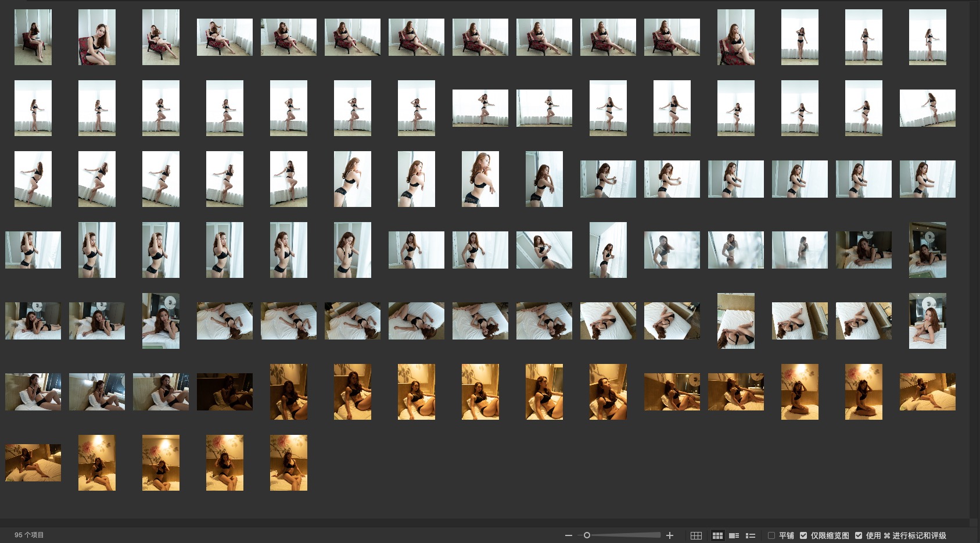Select the last thumbnail in the third row

point(927,179)
